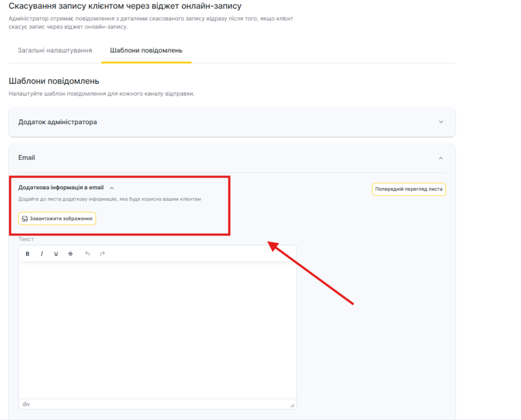Image resolution: width=521 pixels, height=420 pixels.
Task: Select the Шаблони повідомлень tab
Action: [146, 50]
